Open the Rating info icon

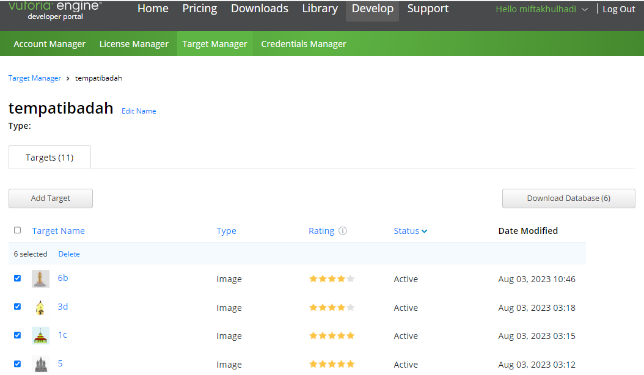coord(343,231)
